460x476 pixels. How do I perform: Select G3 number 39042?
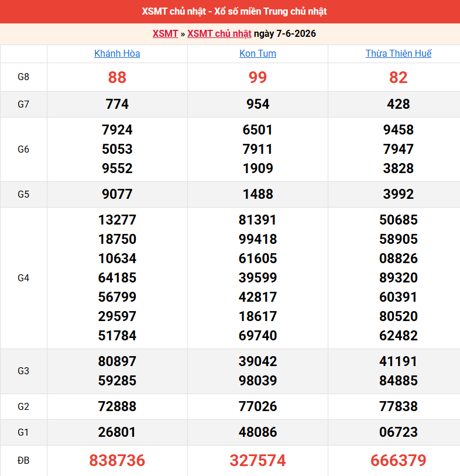(258, 361)
